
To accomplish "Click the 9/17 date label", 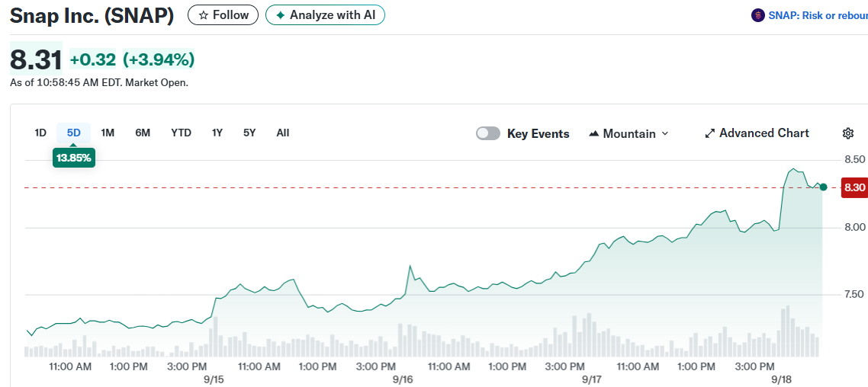I will pos(592,380).
